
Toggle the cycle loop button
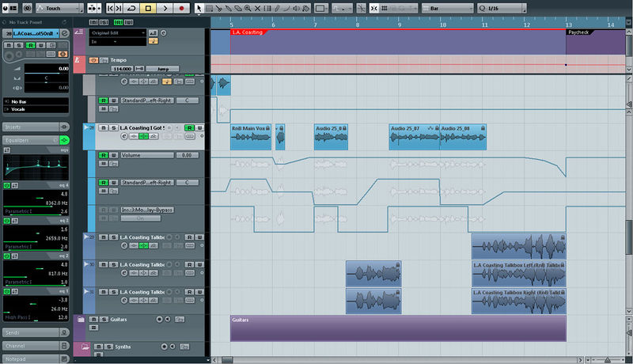coord(131,8)
